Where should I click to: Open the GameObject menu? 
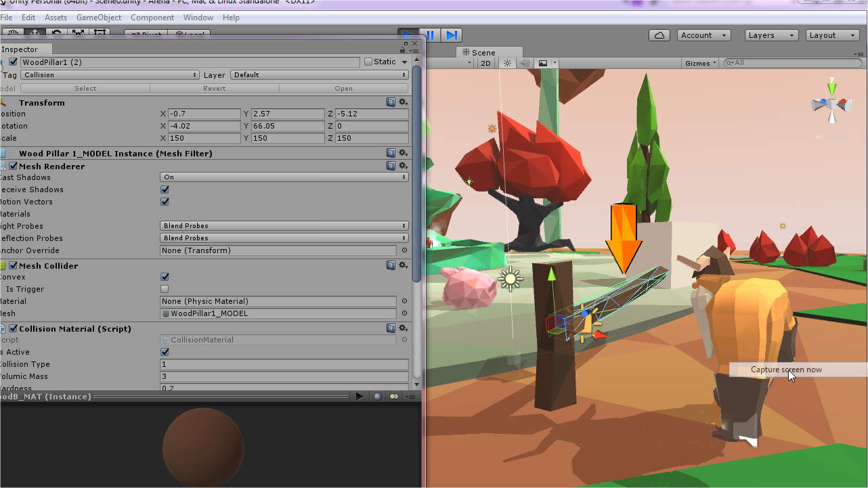click(x=99, y=18)
